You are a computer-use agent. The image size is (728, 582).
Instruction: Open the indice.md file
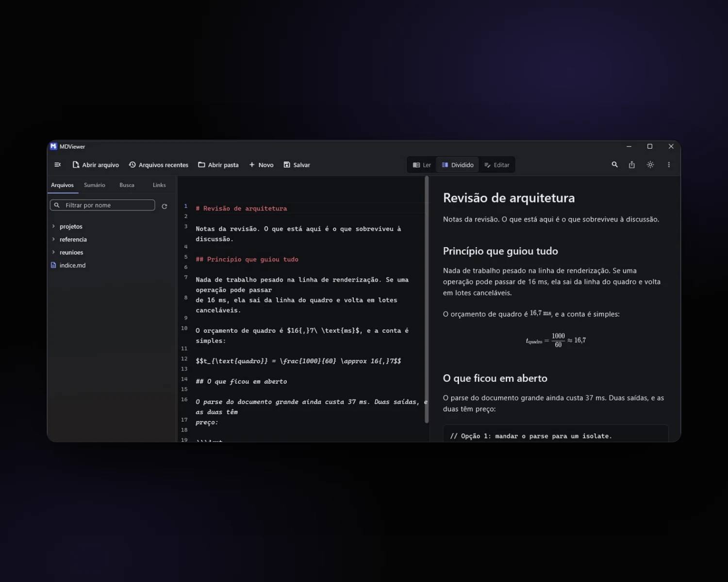[x=72, y=265]
